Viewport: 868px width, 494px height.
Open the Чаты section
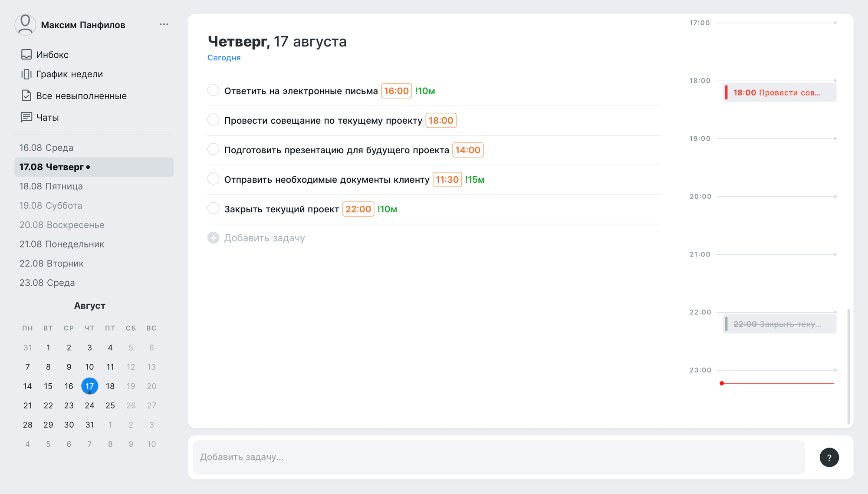pos(47,117)
